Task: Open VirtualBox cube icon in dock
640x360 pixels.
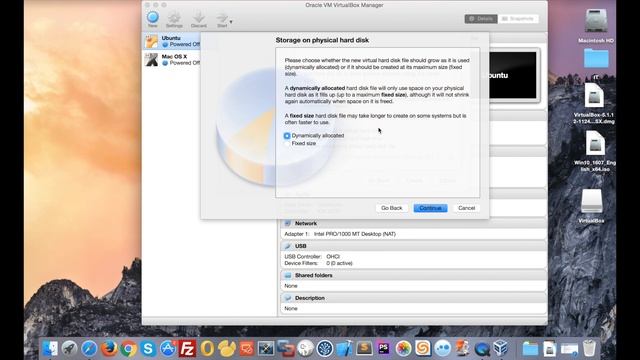Action: point(501,348)
